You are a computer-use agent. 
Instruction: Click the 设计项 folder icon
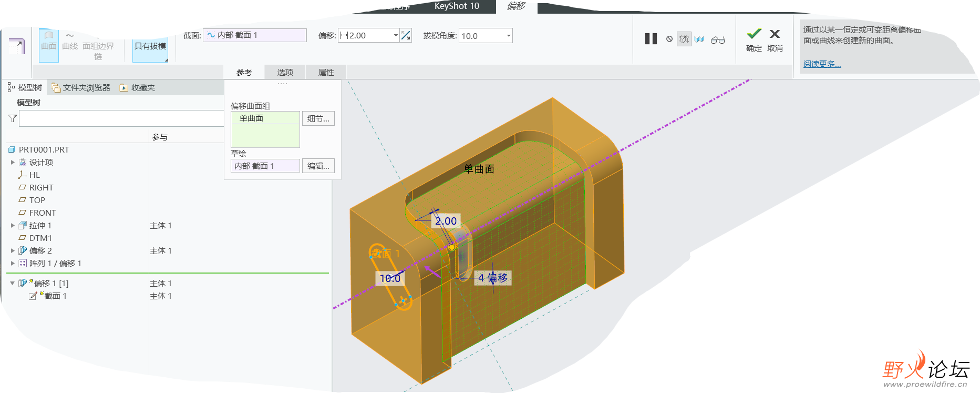23,162
